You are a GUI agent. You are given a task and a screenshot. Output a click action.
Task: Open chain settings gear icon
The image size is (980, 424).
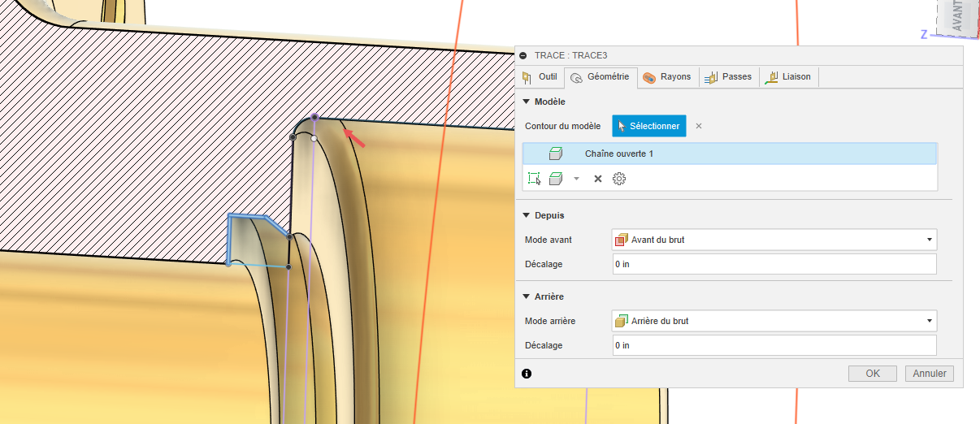point(619,178)
